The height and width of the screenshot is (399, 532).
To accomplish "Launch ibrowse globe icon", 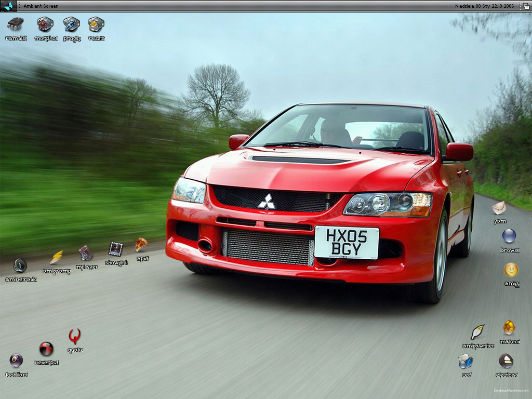I will tap(509, 236).
